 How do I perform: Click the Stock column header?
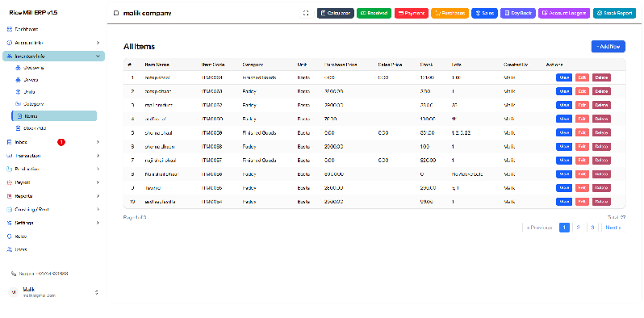(x=426, y=65)
